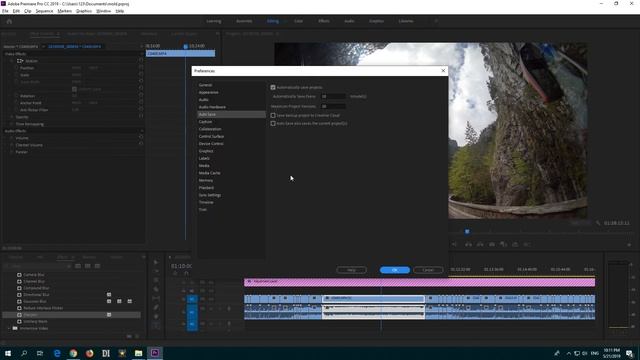Select Appearance in Preferences list

pos(209,92)
